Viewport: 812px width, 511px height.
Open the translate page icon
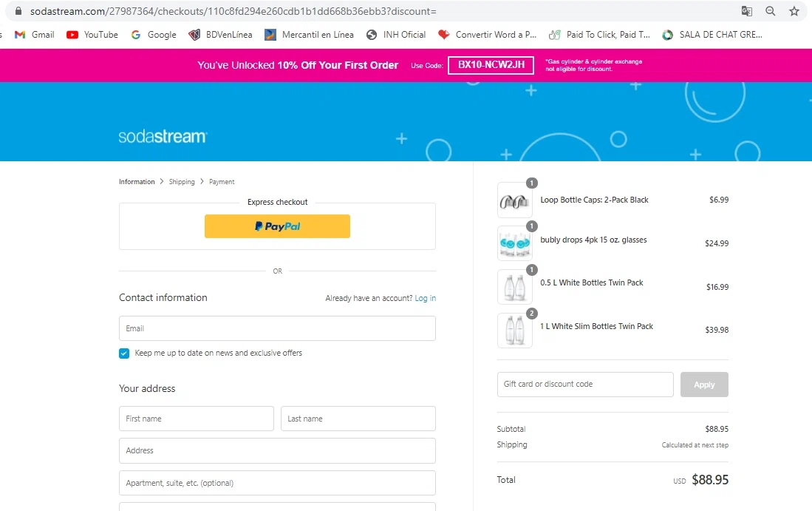(x=747, y=11)
